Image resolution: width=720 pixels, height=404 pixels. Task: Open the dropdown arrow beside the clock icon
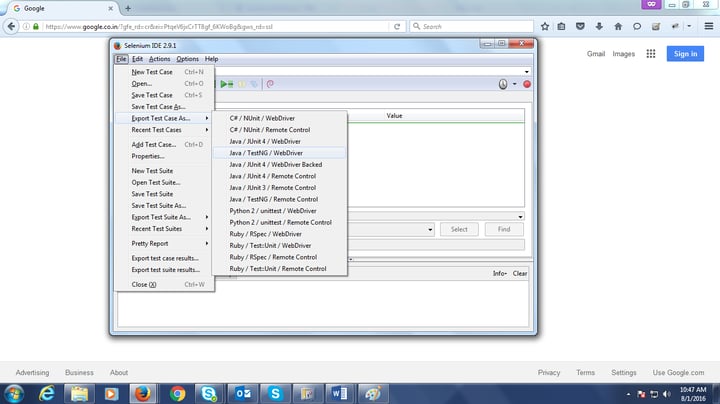tap(514, 84)
